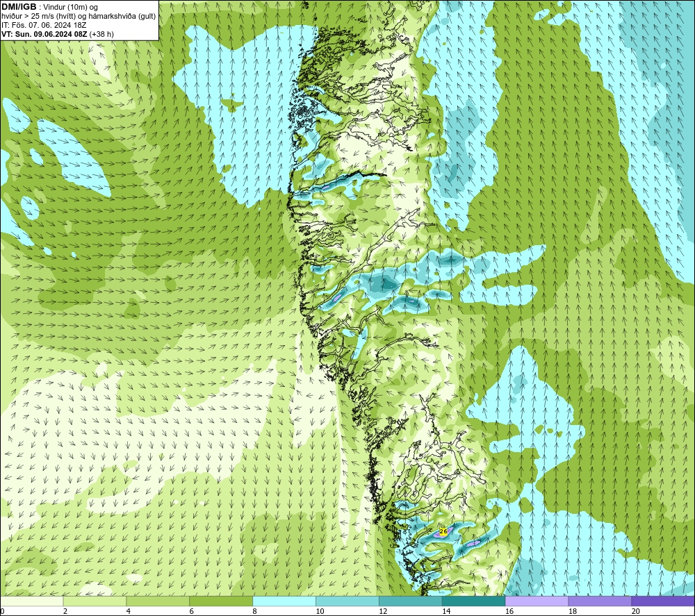Click the 16–18 m/s light purple swatch
The image size is (695, 616).
pos(537,601)
